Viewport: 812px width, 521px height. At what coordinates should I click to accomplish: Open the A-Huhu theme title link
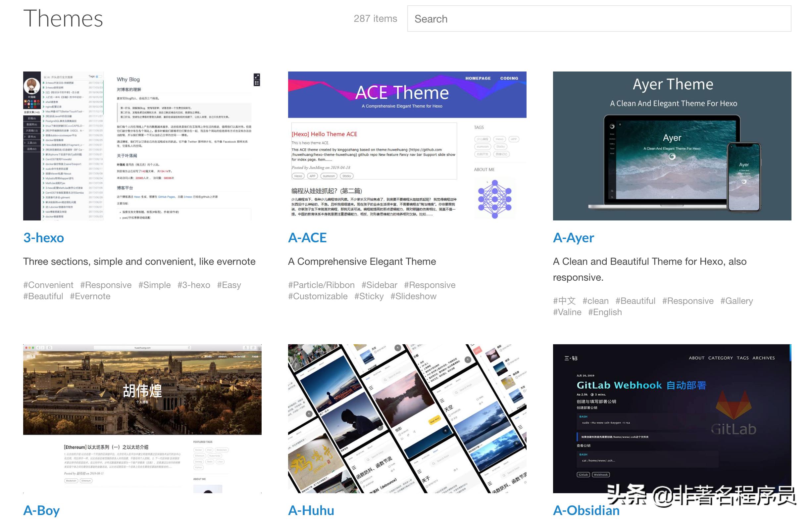pos(311,510)
